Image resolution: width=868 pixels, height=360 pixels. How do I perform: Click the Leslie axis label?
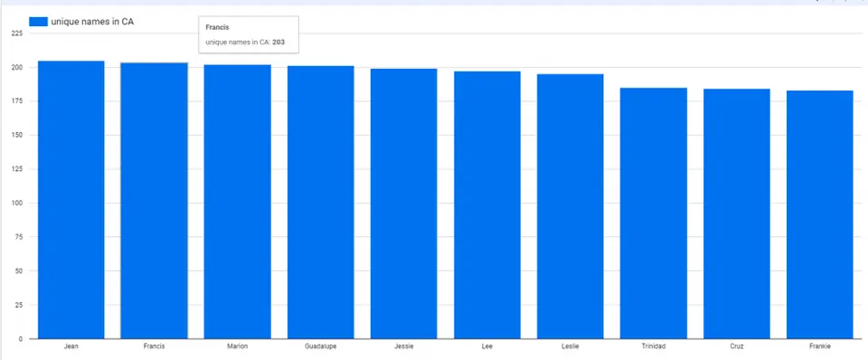click(x=571, y=346)
